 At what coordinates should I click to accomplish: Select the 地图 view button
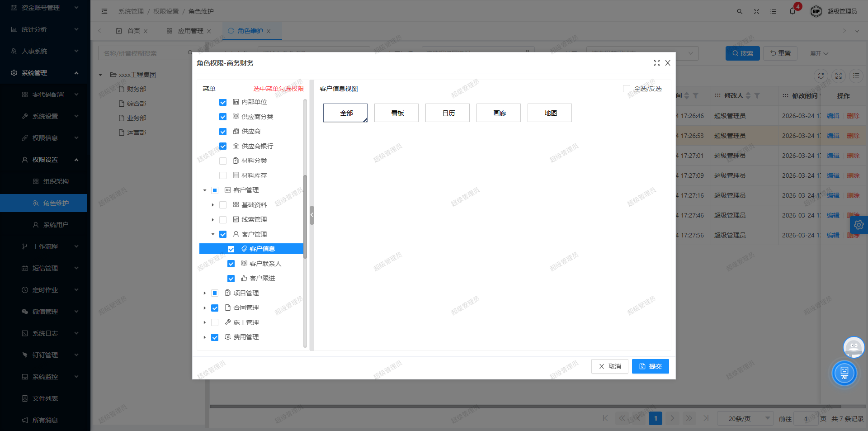(550, 113)
